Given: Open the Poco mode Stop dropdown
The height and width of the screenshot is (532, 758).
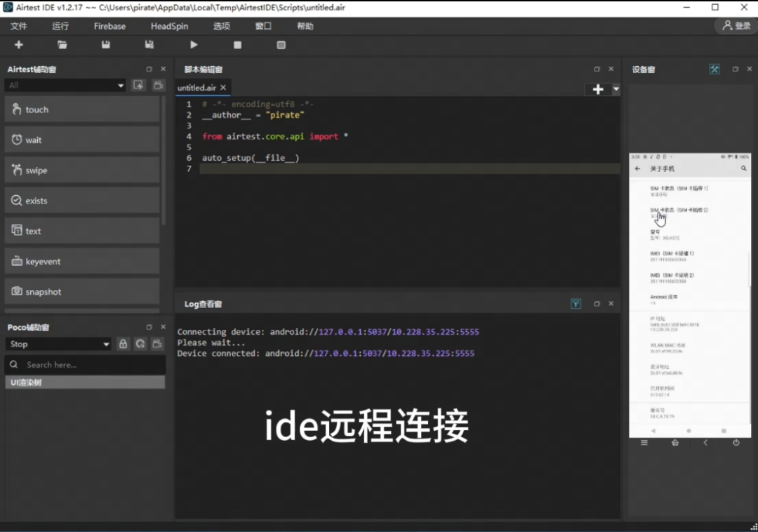Looking at the screenshot, I should pos(58,344).
